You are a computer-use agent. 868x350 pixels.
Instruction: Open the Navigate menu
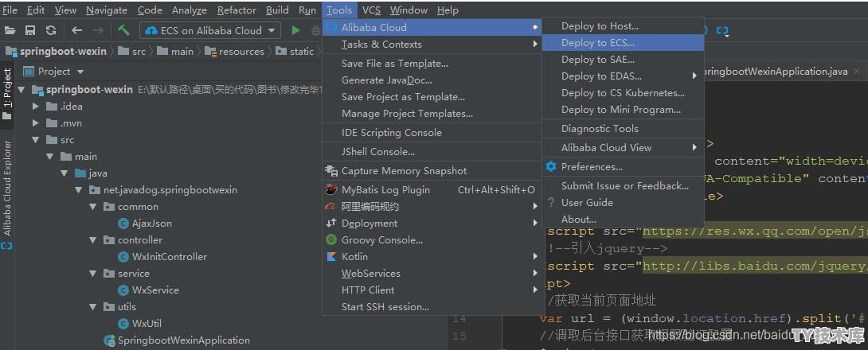coord(107,10)
